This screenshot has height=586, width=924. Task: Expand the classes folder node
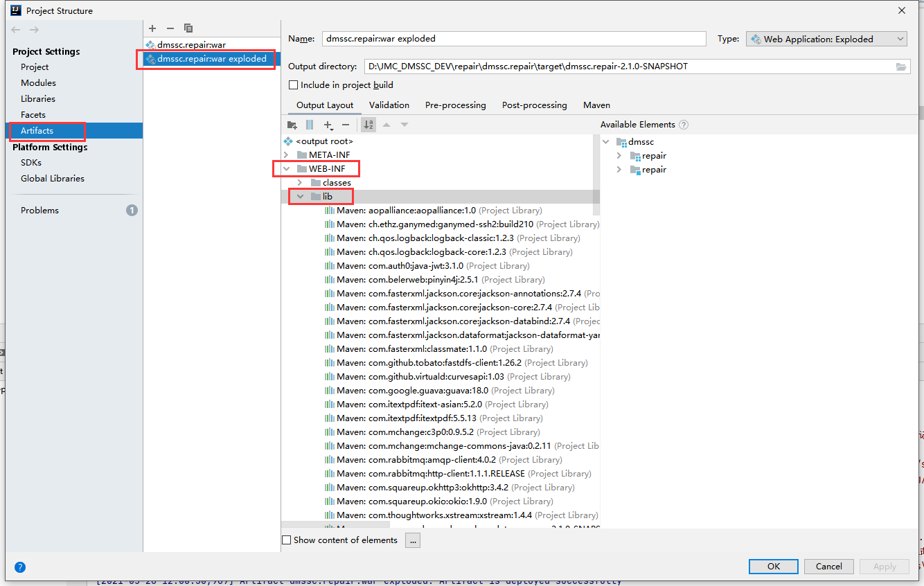tap(300, 183)
